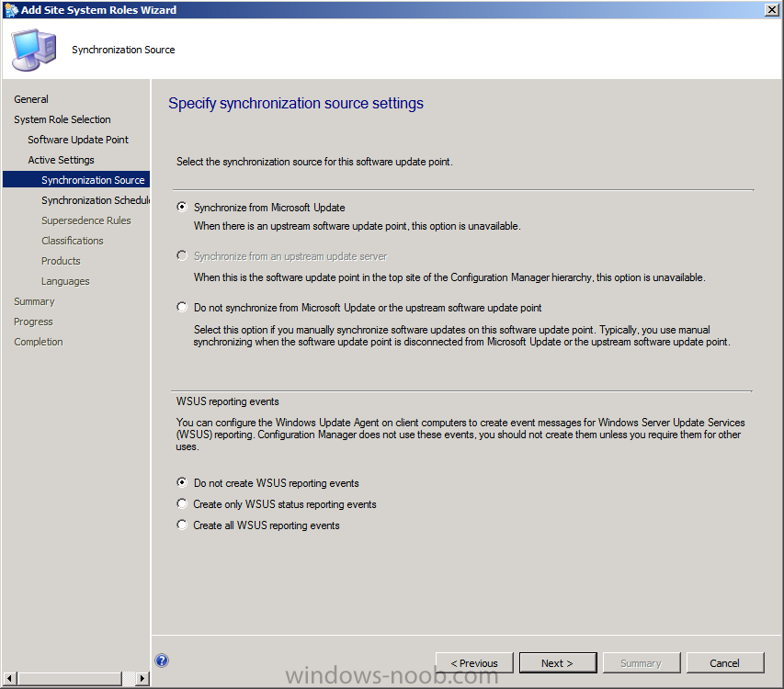The image size is (784, 689).
Task: Go to the Synchronization Schedule step
Action: [x=96, y=200]
